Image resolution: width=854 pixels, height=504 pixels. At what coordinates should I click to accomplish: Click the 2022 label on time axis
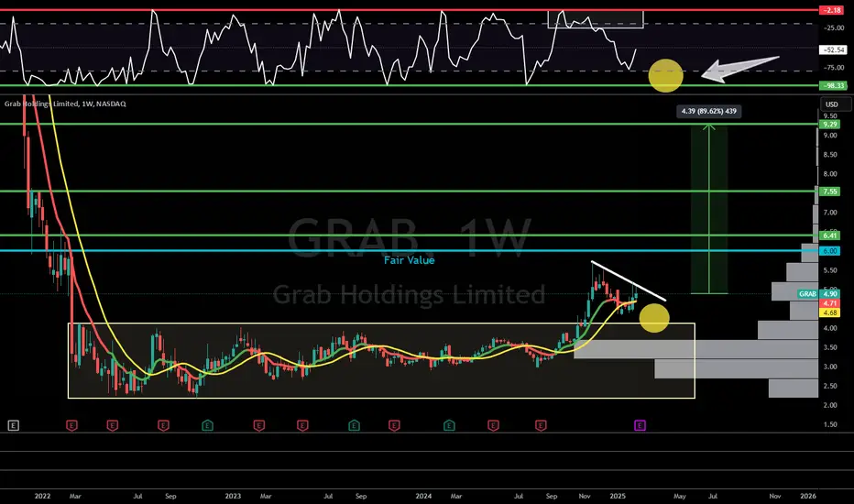(42, 496)
